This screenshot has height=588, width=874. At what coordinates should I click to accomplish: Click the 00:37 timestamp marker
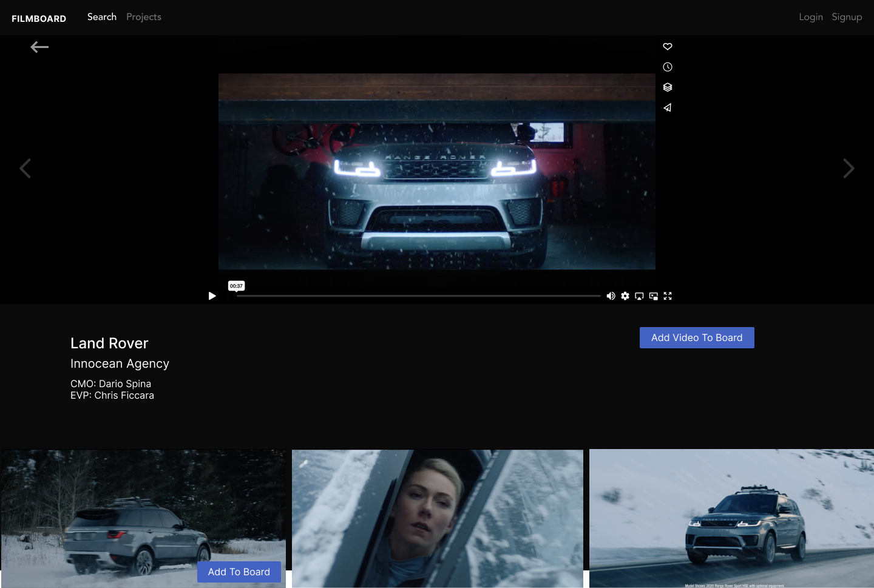pyautogui.click(x=236, y=286)
